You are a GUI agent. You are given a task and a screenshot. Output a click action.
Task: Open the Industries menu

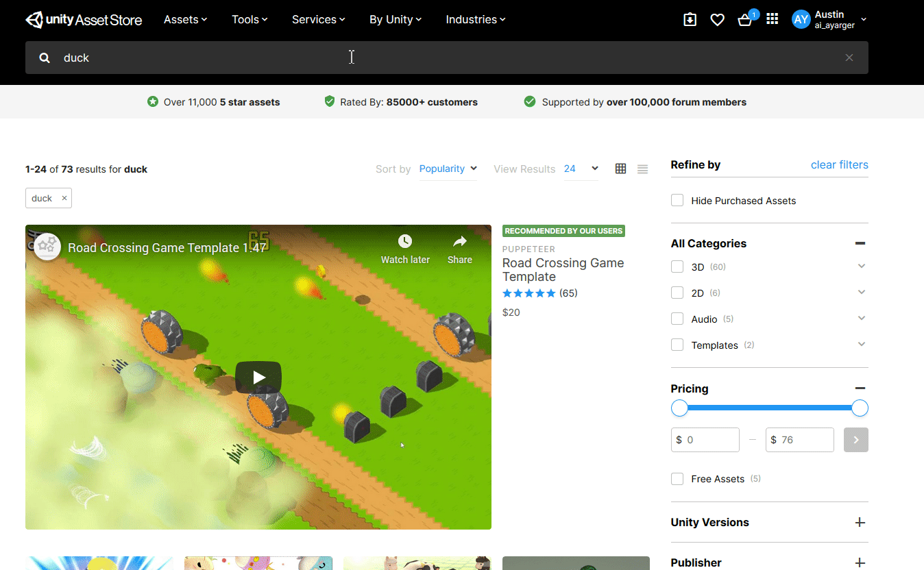(x=475, y=20)
